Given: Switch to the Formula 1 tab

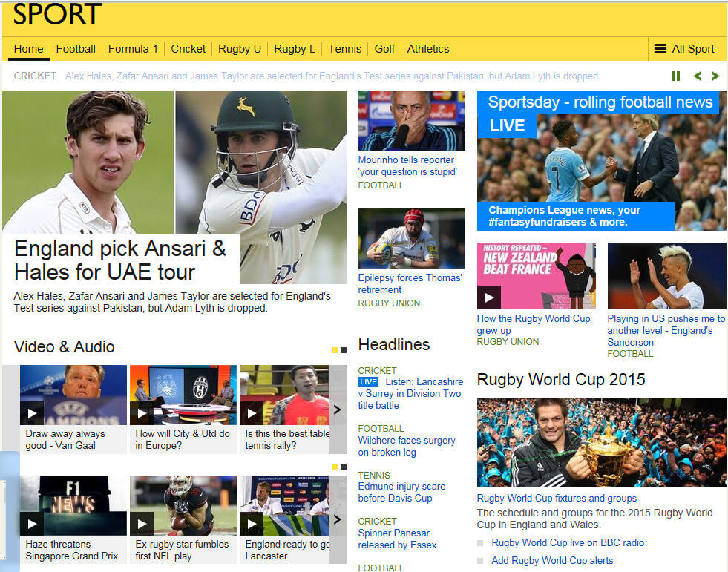Looking at the screenshot, I should coord(133,49).
